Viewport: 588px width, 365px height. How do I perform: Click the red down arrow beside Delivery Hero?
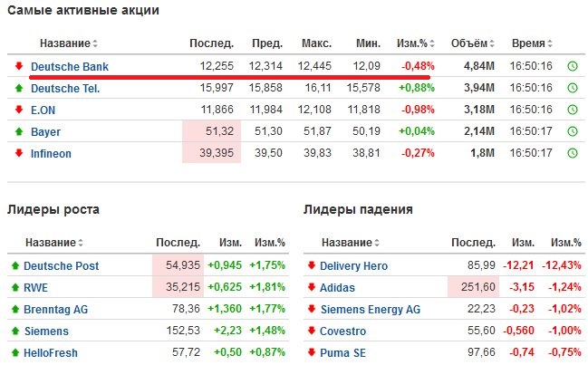point(312,265)
